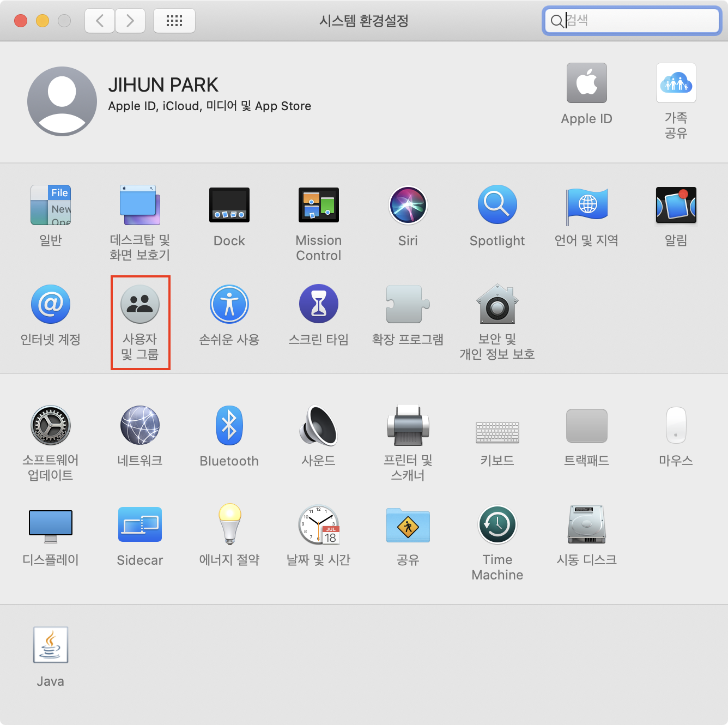Minimize the window with yellow button

pyautogui.click(x=43, y=21)
